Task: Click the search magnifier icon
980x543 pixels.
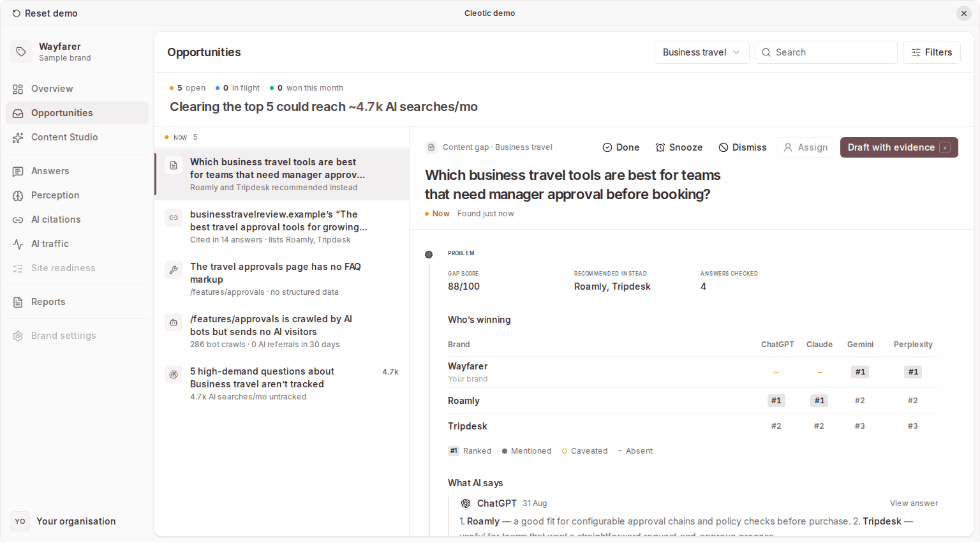Action: [x=766, y=52]
